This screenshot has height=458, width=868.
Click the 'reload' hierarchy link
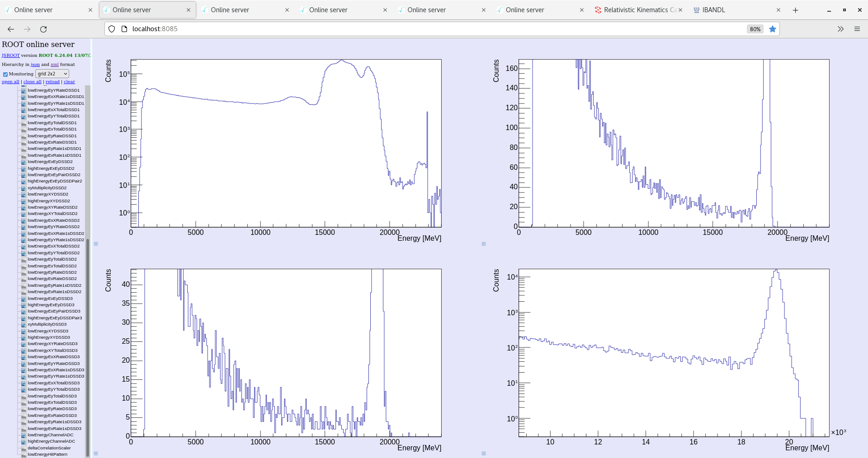(x=52, y=82)
